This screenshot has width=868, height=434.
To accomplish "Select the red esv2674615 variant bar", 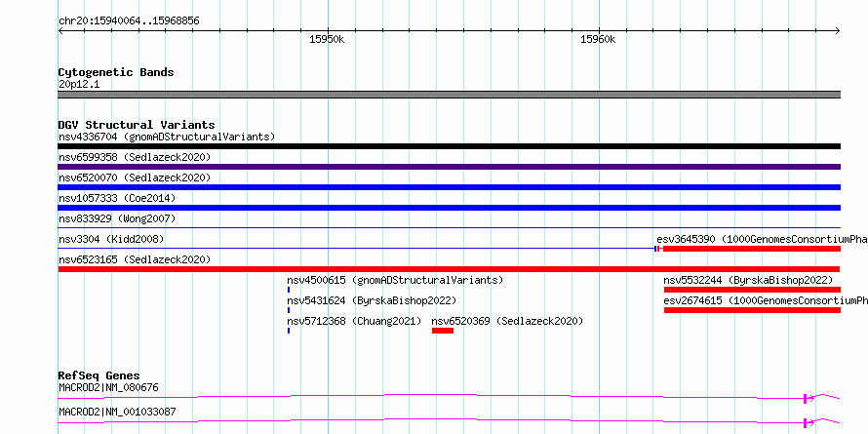I will pos(752,310).
